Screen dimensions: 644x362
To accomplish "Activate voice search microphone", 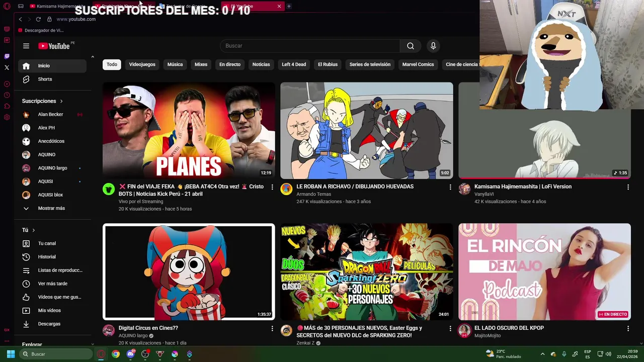I will [x=433, y=46].
